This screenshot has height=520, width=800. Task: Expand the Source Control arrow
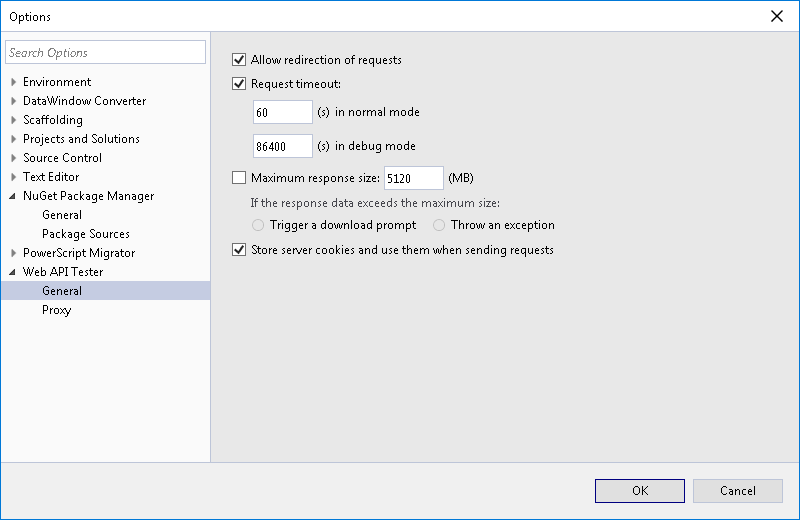[13, 158]
